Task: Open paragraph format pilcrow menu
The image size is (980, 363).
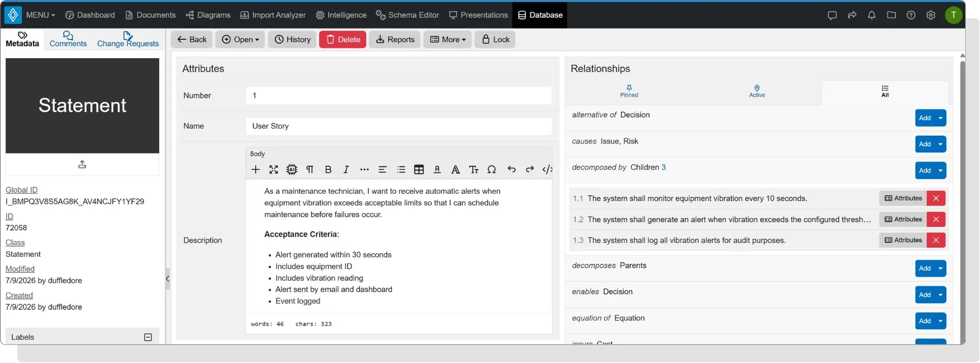Action: (x=310, y=170)
